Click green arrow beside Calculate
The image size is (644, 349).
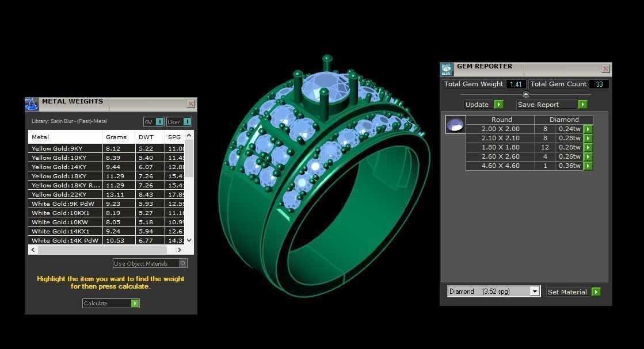tap(135, 303)
